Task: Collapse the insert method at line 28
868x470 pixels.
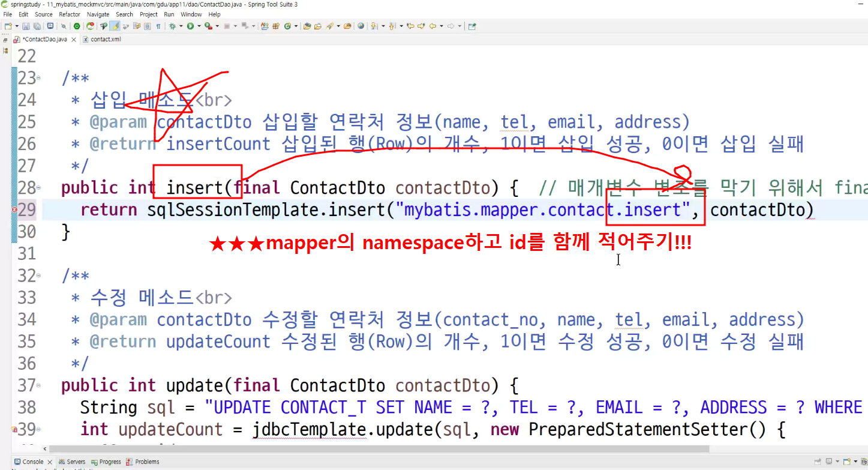Action: (x=39, y=188)
